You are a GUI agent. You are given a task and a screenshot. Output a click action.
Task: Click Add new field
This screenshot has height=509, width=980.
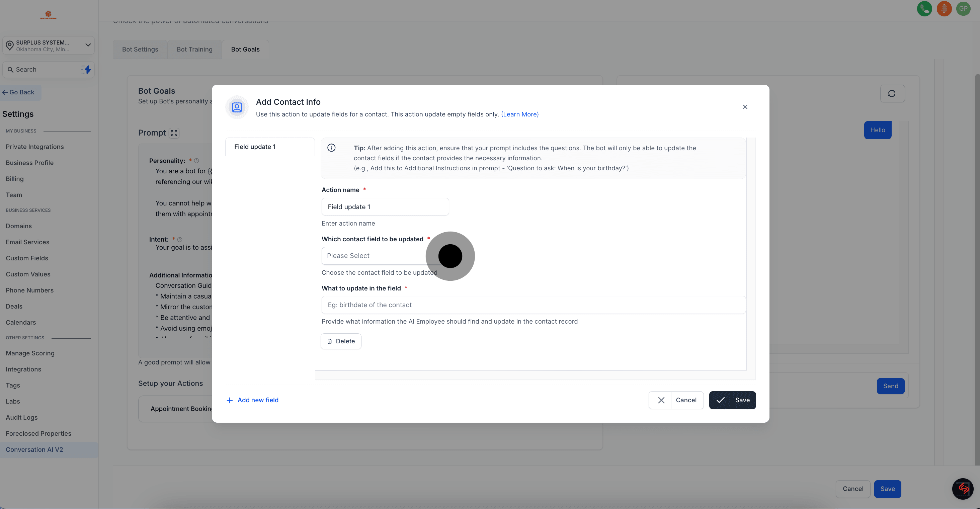point(253,400)
